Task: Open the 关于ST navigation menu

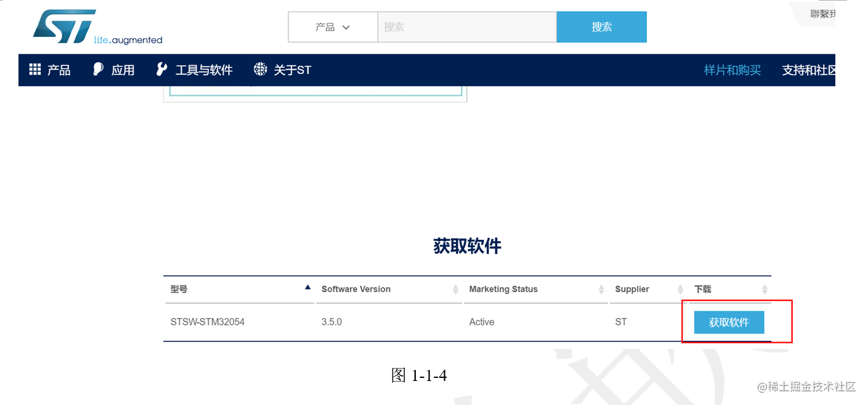Action: click(x=283, y=70)
